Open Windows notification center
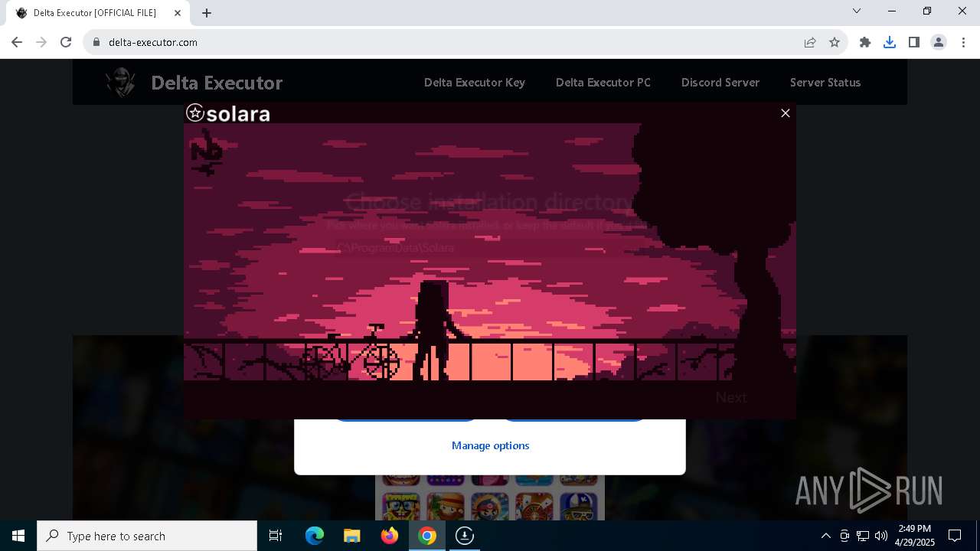Viewport: 980px width, 551px height. click(955, 536)
